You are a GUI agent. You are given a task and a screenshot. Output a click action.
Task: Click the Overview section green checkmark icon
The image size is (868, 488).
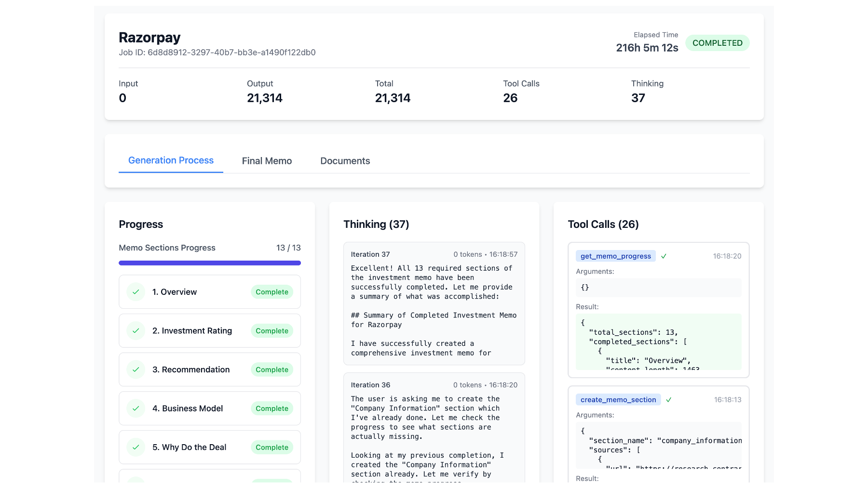(x=136, y=292)
